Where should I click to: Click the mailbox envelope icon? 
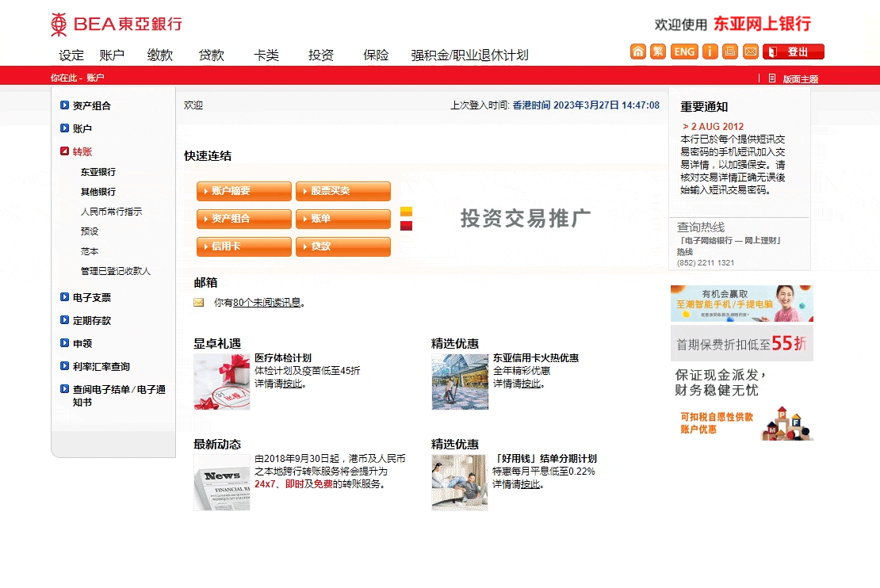[x=199, y=303]
